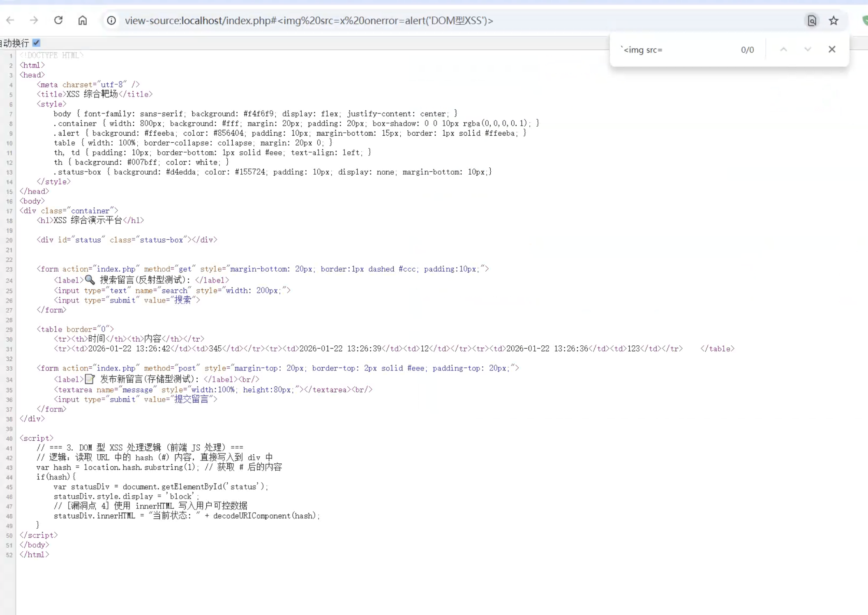Click the <div id="status"> source line
Viewport: 868px width, 615px height.
127,240
